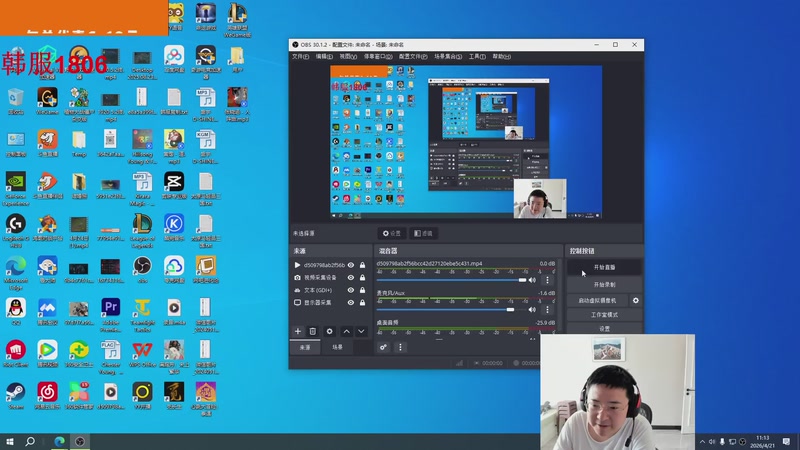Open source properties via the gear icon under the sources list
800x450 pixels.
pyautogui.click(x=330, y=331)
